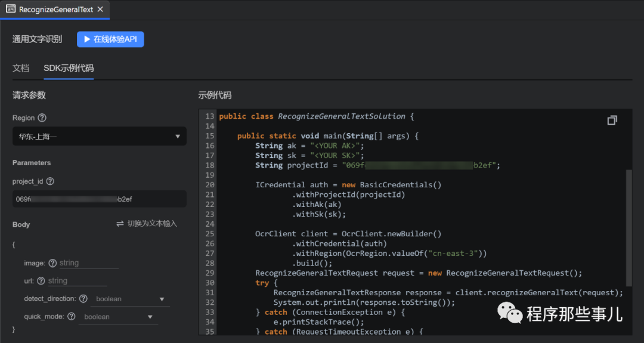Click System.out.println(response.toString()) line
Screen dimensions: 644x343
click(364, 302)
